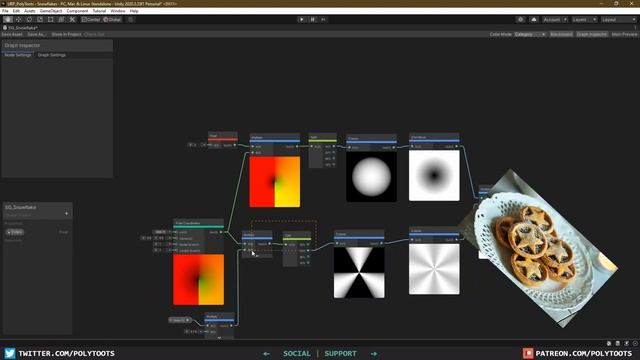
Task: Select the Rotate tool in the Unity toolbar
Action: [29, 20]
